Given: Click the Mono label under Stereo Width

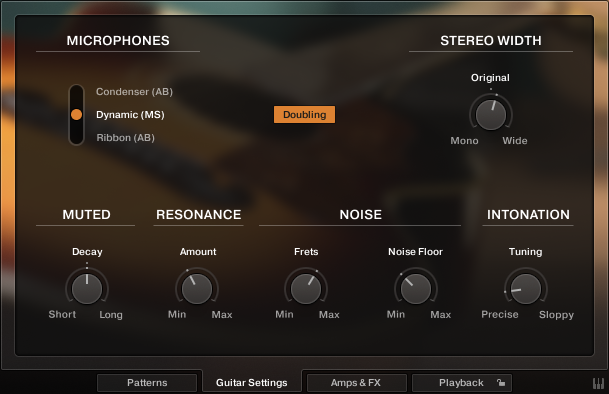Looking at the screenshot, I should 465,141.
